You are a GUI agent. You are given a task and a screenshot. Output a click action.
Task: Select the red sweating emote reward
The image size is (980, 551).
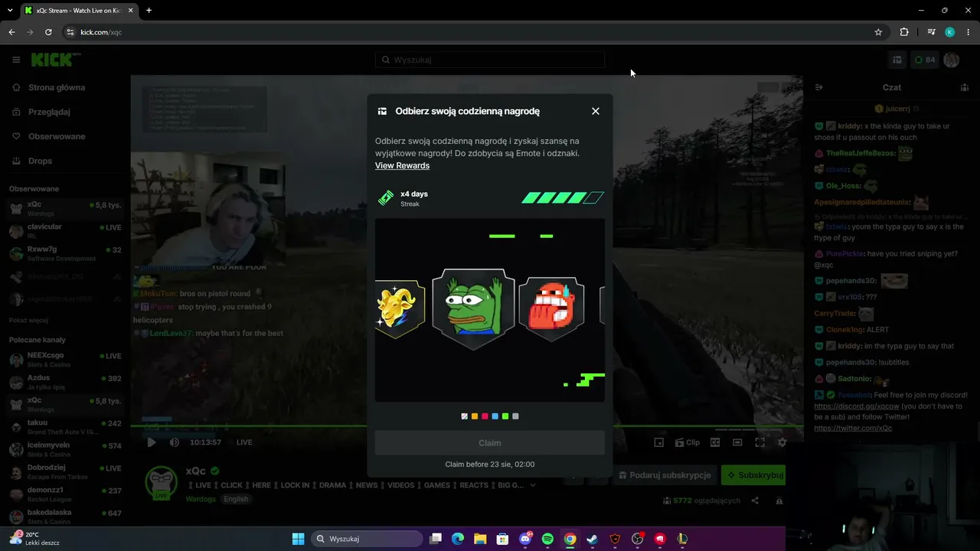tap(551, 308)
